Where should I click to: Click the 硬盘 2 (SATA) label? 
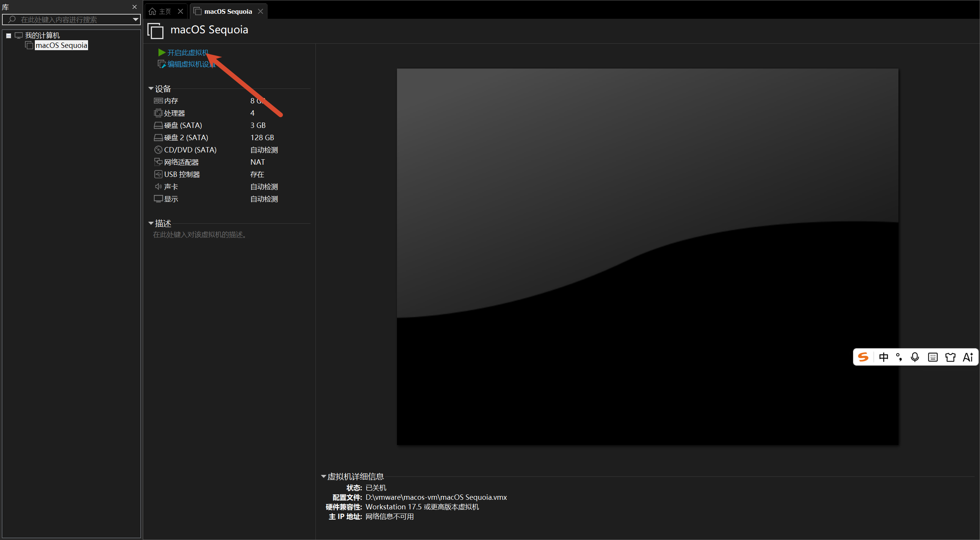[x=186, y=137]
